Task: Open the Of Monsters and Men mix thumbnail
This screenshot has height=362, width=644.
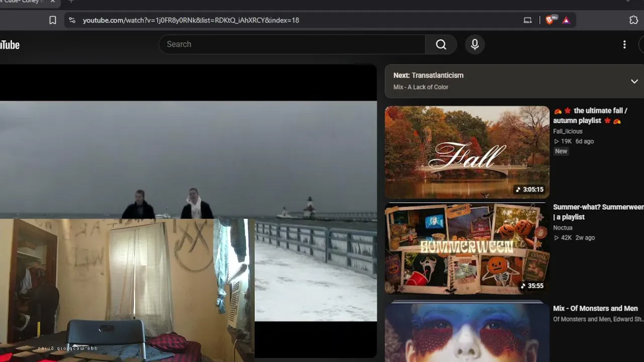Action: [467, 330]
